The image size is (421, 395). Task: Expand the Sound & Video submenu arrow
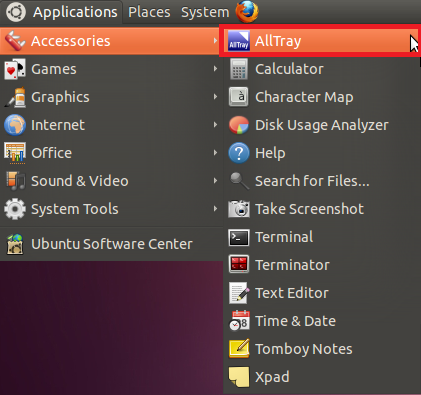(x=215, y=181)
